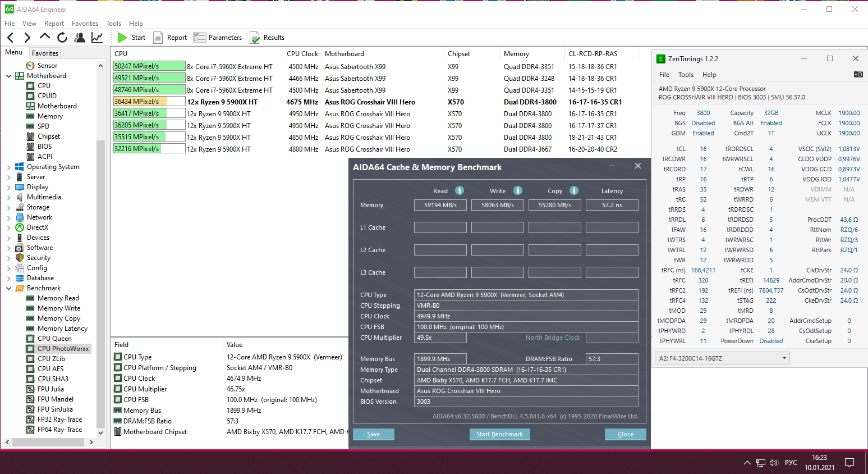The image size is (868, 474).
Task: Open Parameters from the toolbar
Action: tap(218, 38)
